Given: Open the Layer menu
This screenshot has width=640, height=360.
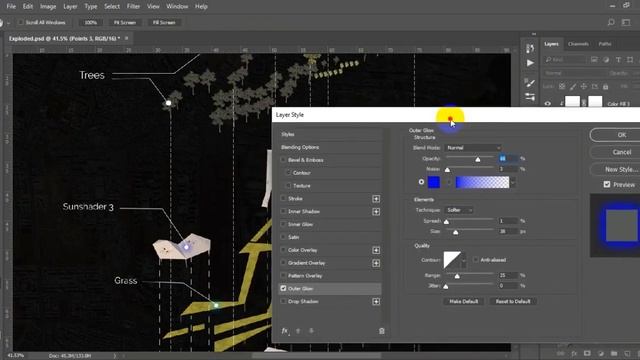Looking at the screenshot, I should (70, 7).
